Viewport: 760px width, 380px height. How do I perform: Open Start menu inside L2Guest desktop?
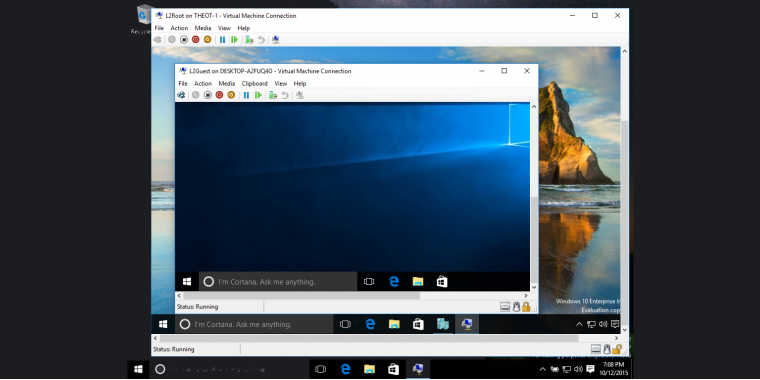[187, 282]
